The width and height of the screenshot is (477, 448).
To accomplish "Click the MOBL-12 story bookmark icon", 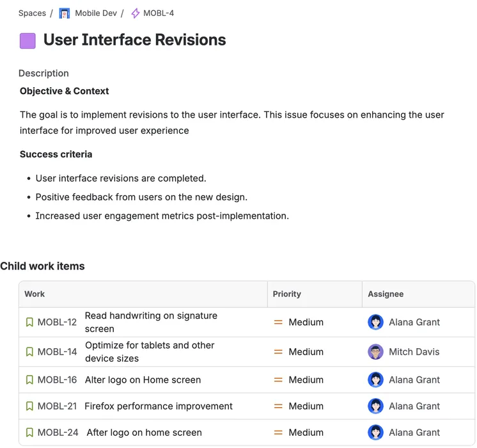I will click(29, 323).
